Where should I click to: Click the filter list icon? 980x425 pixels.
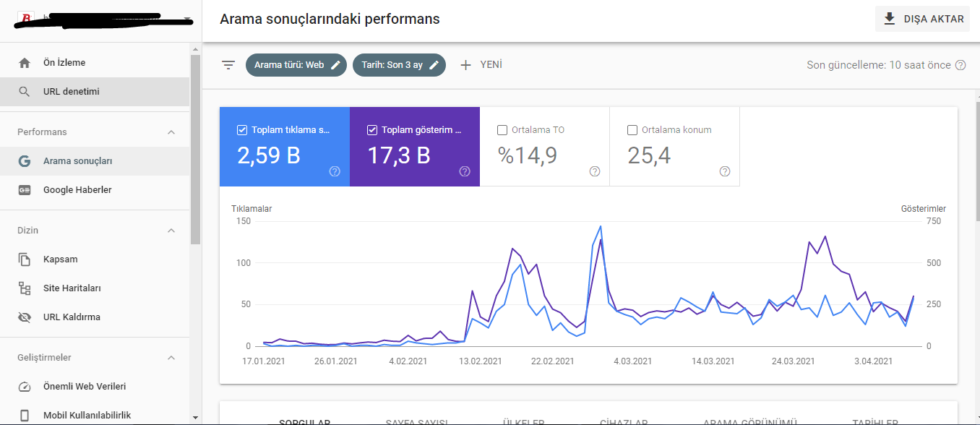tap(228, 65)
